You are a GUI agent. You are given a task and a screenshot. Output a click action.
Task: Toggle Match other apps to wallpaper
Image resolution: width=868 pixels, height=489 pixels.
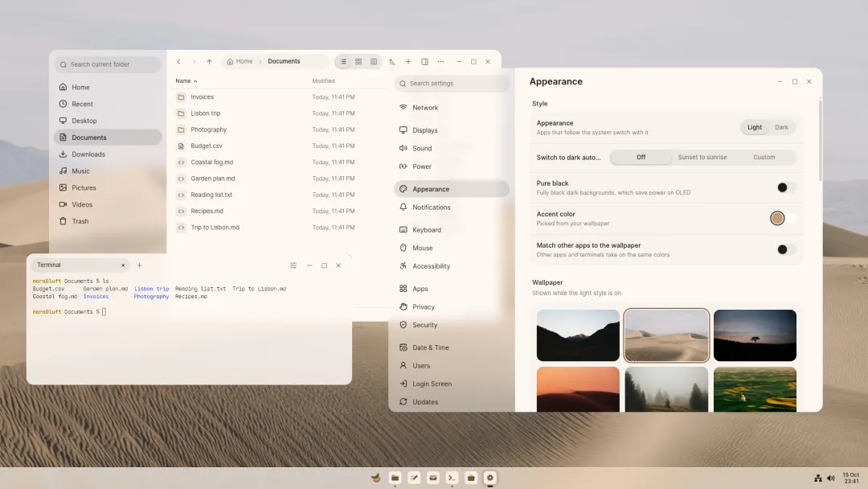[785, 249]
